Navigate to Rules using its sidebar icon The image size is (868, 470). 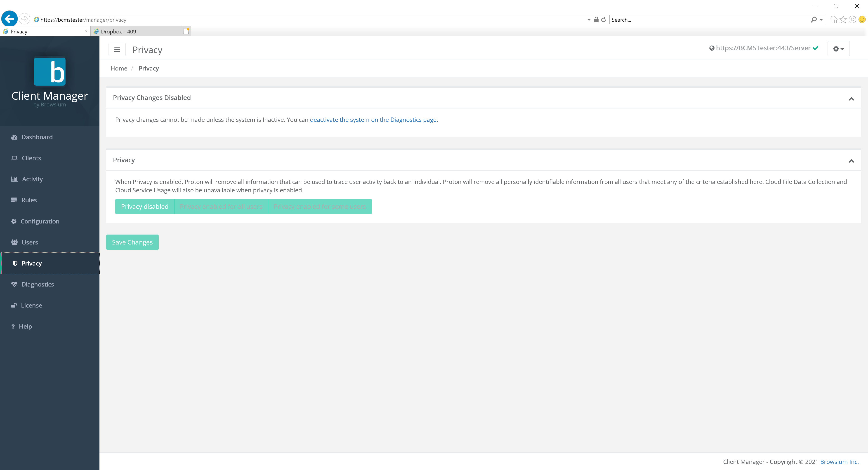pos(14,200)
